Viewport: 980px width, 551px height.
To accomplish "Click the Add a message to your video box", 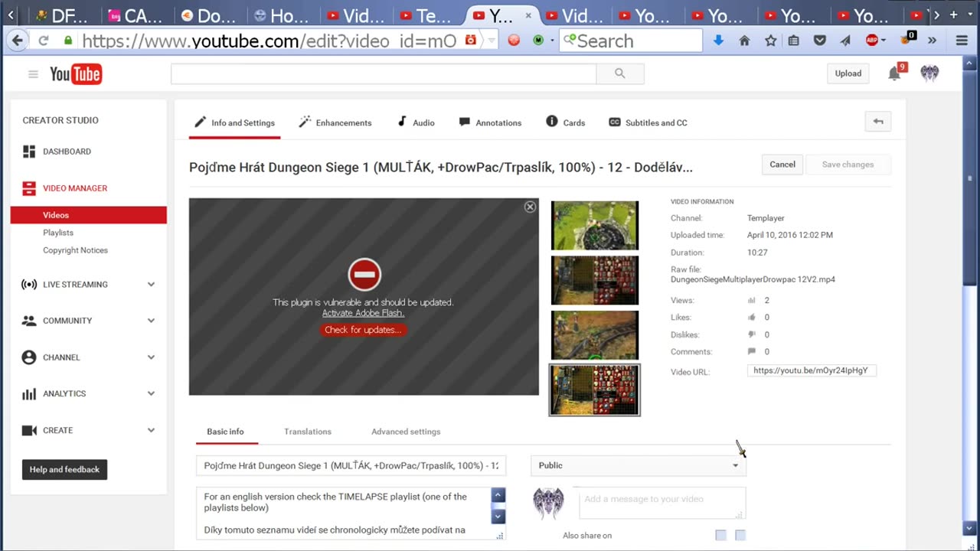I will coord(662,503).
